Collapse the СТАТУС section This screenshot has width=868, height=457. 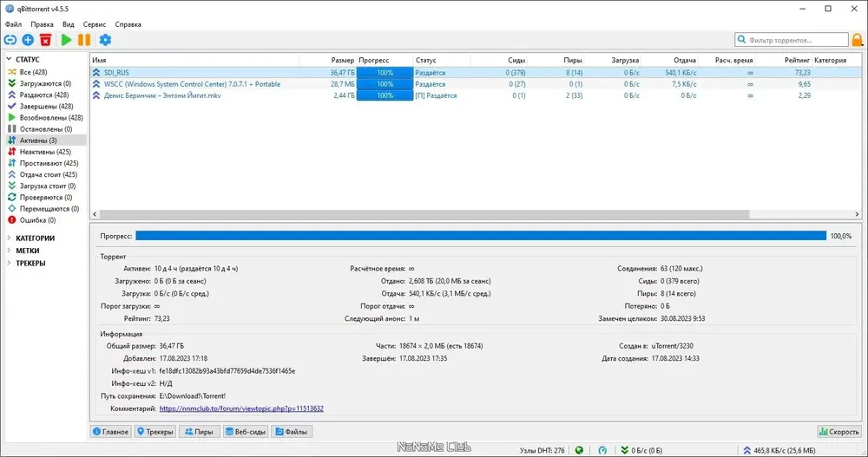[x=9, y=59]
